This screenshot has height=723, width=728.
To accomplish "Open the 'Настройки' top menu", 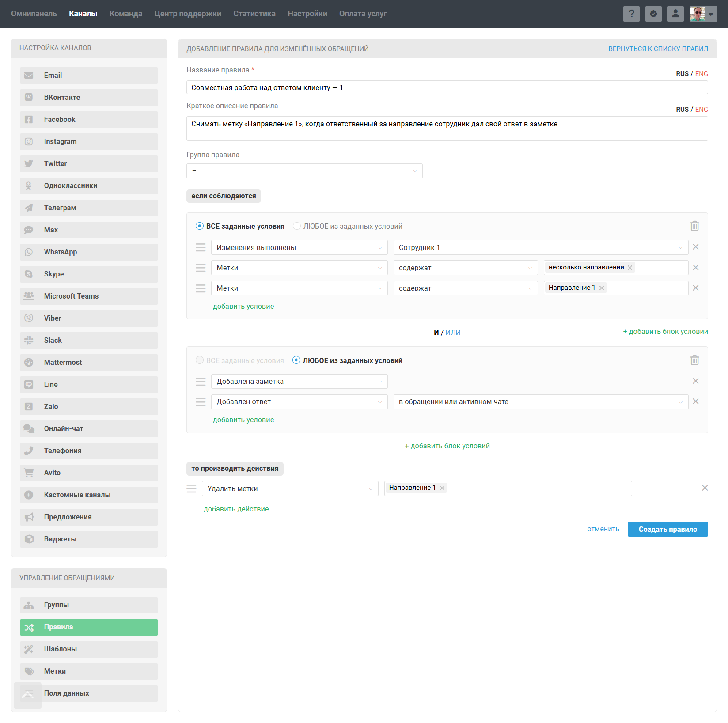I will pos(307,14).
